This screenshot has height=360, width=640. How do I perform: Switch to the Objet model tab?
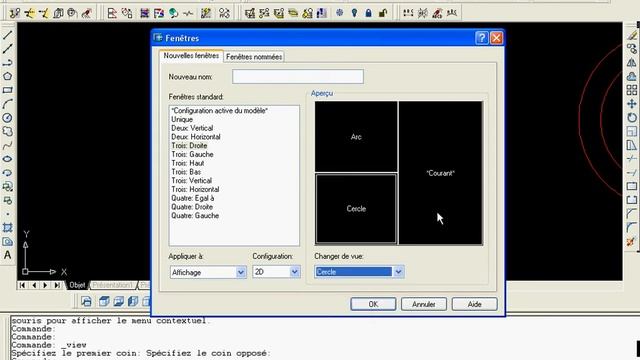tap(77, 285)
